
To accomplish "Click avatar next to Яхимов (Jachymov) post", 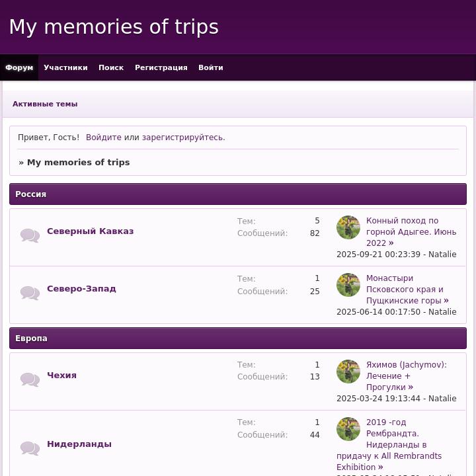I will tap(348, 372).
